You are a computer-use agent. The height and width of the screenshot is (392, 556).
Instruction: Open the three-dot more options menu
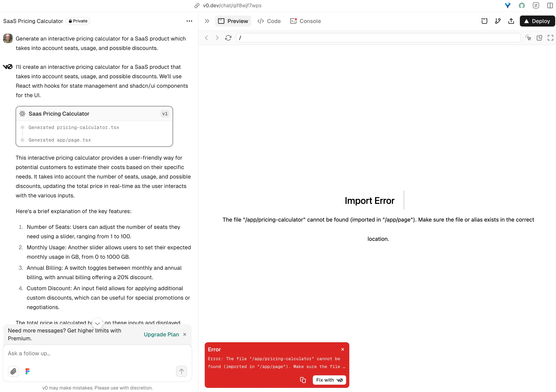(x=190, y=21)
